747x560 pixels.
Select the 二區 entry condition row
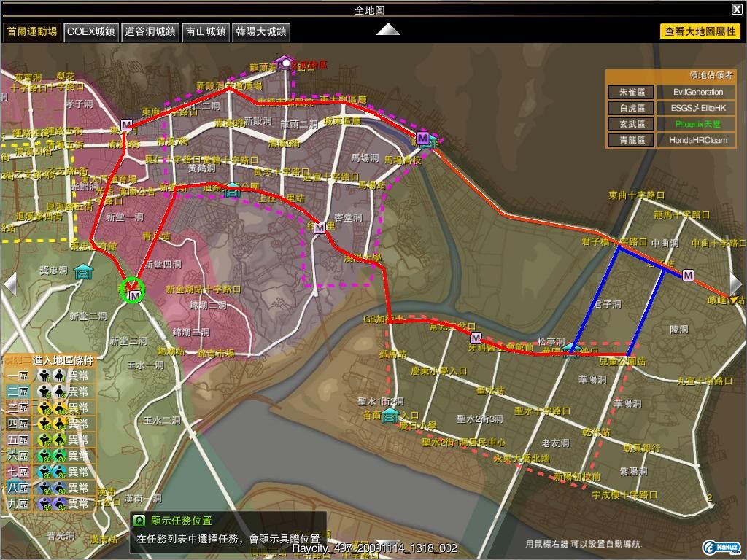(x=49, y=392)
